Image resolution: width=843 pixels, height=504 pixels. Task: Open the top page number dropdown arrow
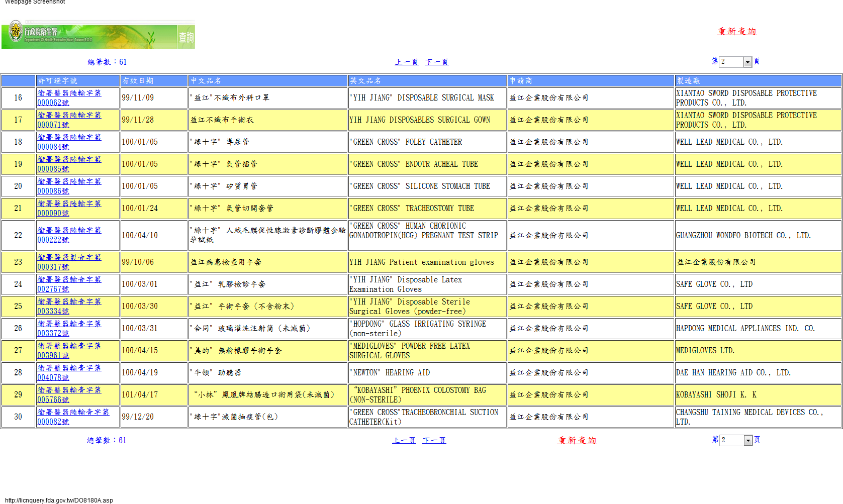point(747,62)
